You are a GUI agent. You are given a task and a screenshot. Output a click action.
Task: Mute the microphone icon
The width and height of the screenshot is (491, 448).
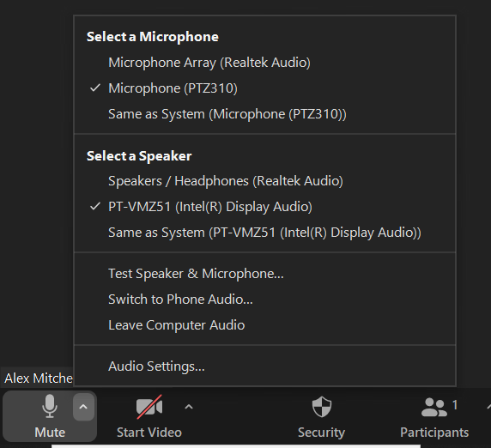[x=50, y=406]
